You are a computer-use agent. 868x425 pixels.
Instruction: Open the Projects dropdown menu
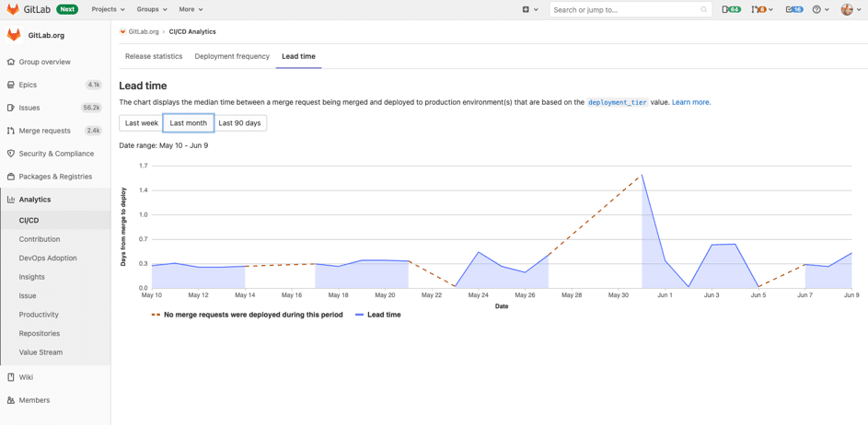point(108,9)
